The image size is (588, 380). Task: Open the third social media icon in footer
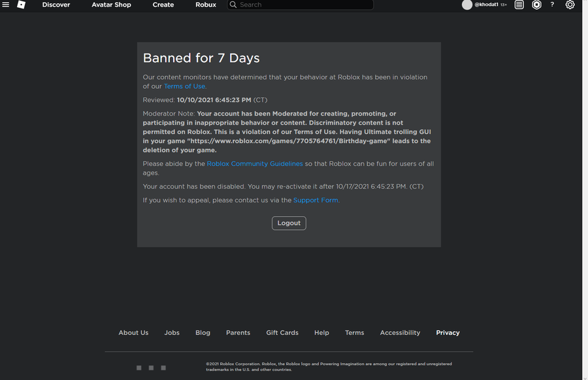163,368
